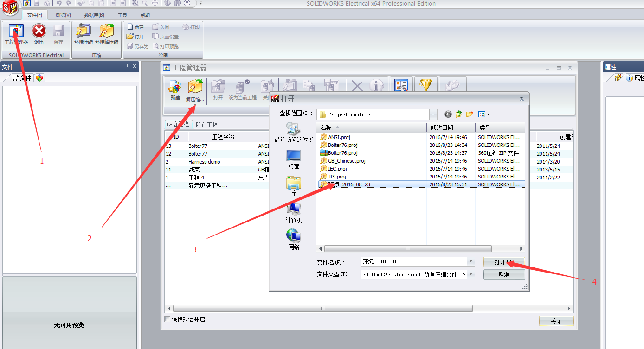The image size is (644, 349).
Task: Click the 打开 button in file dialog
Action: point(504,262)
